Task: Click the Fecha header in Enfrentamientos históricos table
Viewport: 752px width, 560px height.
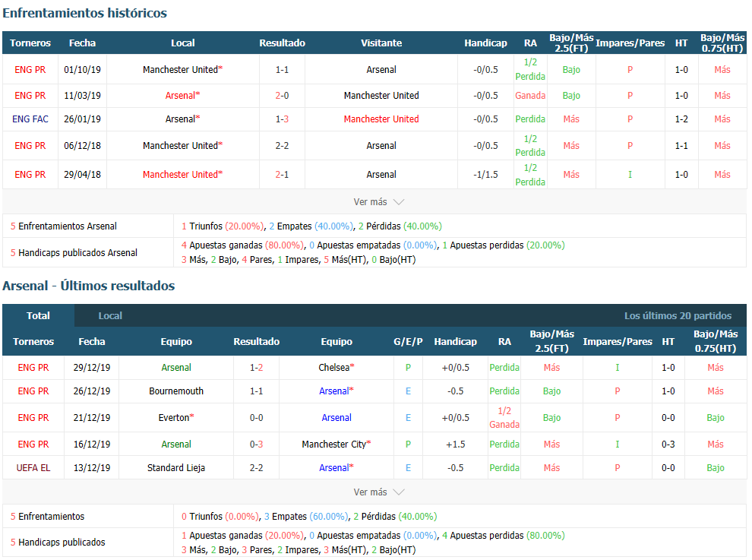Action: point(83,43)
